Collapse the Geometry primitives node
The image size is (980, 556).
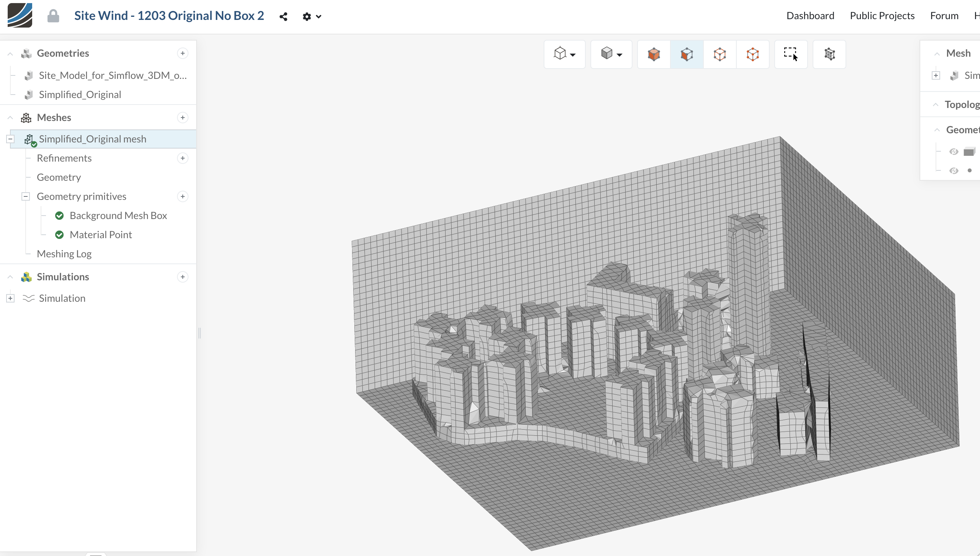click(26, 196)
